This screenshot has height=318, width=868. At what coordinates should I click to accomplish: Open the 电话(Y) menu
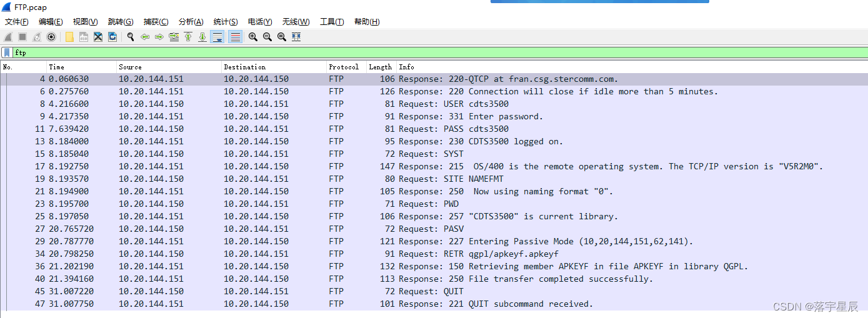coord(260,22)
